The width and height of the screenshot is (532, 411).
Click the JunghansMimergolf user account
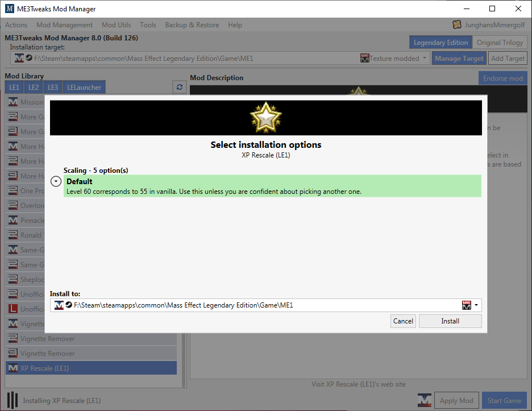tap(494, 25)
